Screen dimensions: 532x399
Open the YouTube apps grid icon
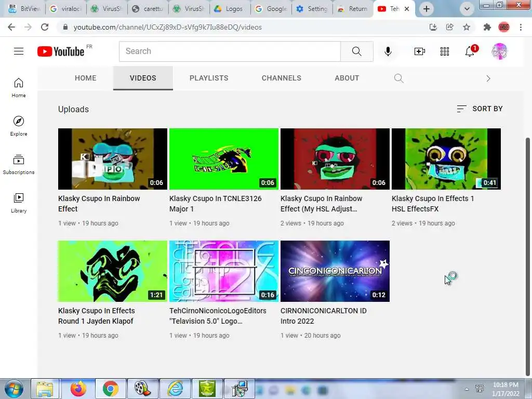click(445, 51)
